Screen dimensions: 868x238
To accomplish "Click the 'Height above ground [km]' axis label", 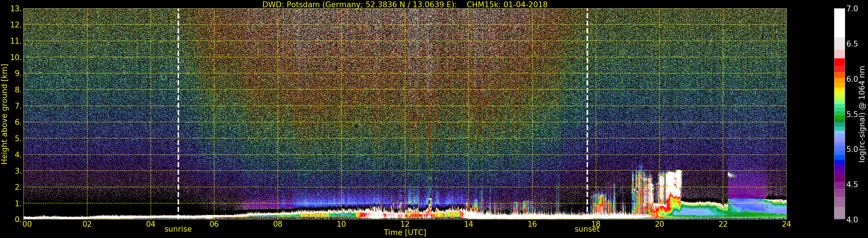I will pyautogui.click(x=4, y=114).
